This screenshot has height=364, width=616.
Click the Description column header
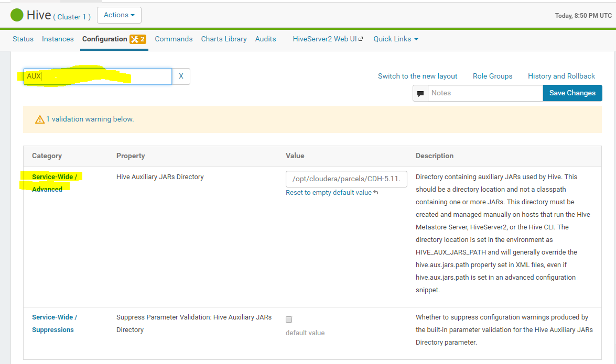[x=435, y=156]
